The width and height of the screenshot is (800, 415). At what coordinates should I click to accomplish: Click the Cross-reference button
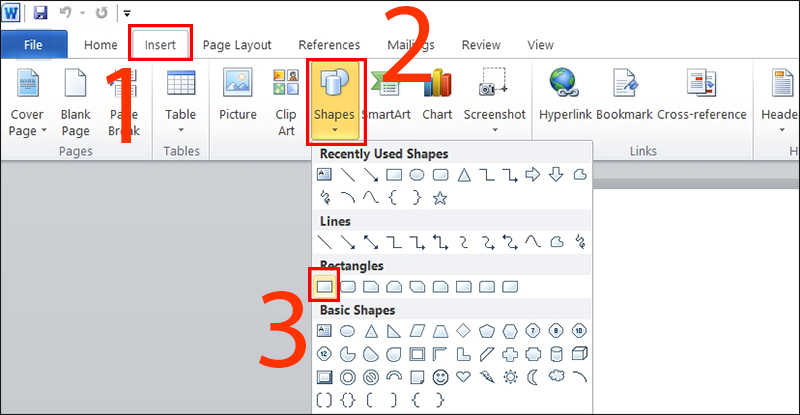coord(702,96)
